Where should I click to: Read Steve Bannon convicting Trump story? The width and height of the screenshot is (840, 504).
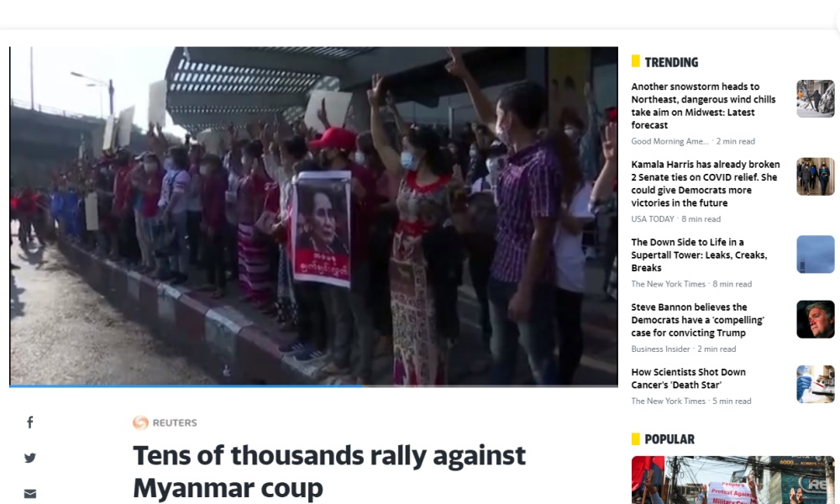[697, 320]
